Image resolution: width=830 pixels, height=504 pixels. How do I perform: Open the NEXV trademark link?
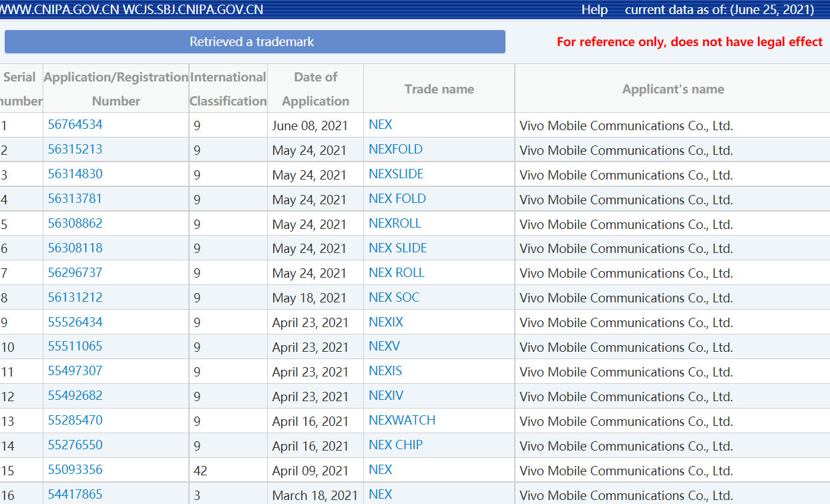[x=384, y=346]
